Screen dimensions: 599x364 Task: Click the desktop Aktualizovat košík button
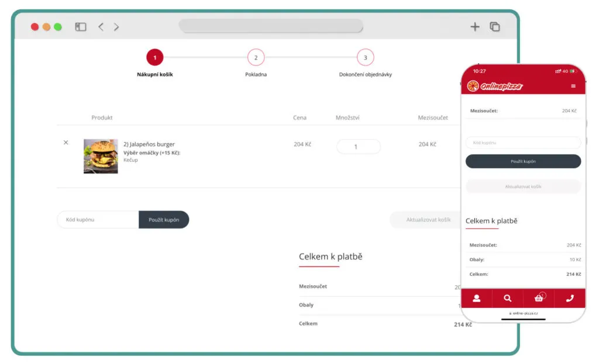[x=428, y=220]
